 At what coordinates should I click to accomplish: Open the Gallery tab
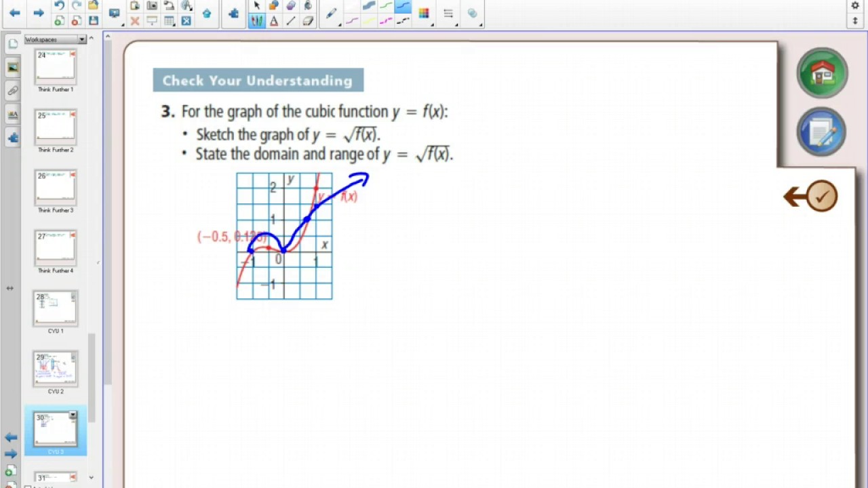pos(13,67)
